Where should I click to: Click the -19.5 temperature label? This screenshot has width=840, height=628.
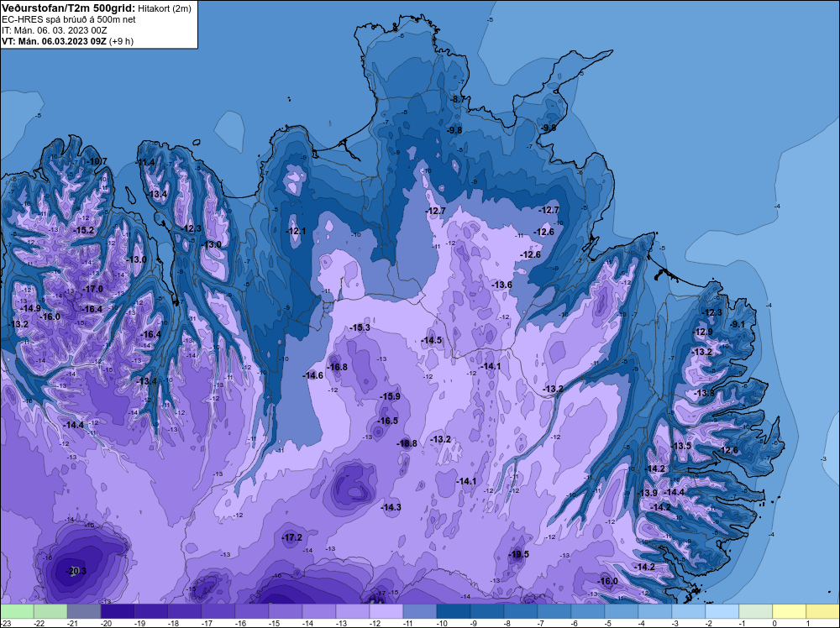[518, 554]
